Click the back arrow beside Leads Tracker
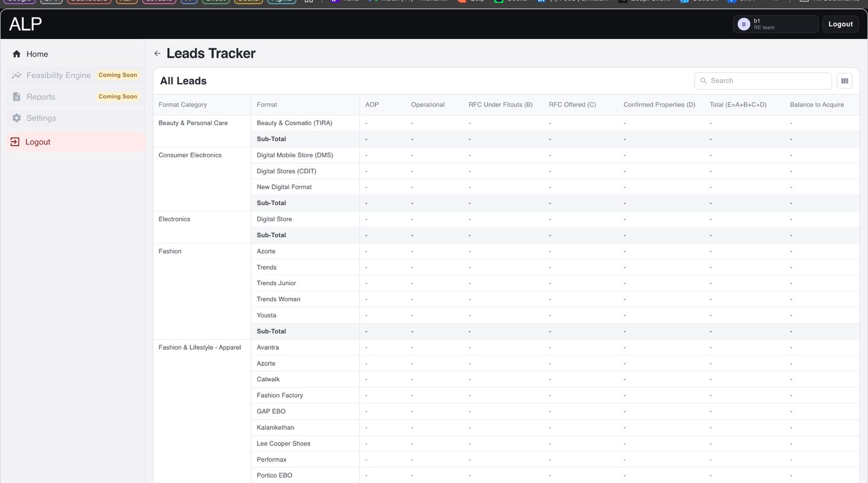868x483 pixels. 157,53
